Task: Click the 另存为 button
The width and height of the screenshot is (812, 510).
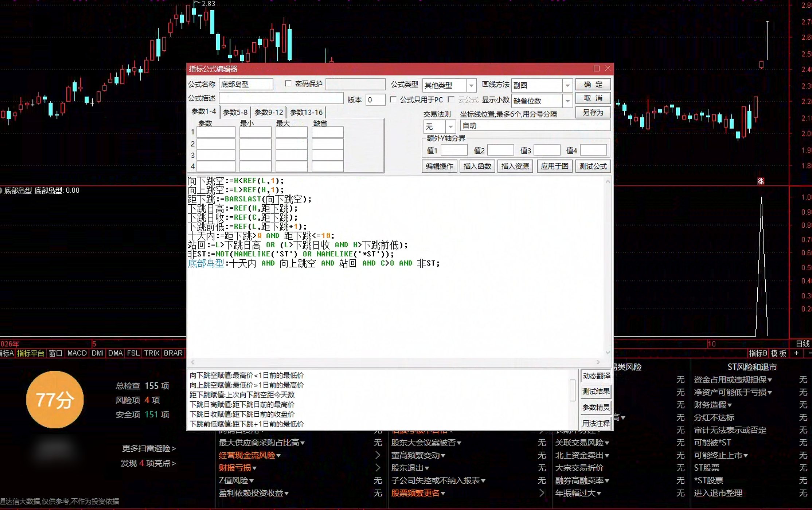Action: (x=593, y=112)
